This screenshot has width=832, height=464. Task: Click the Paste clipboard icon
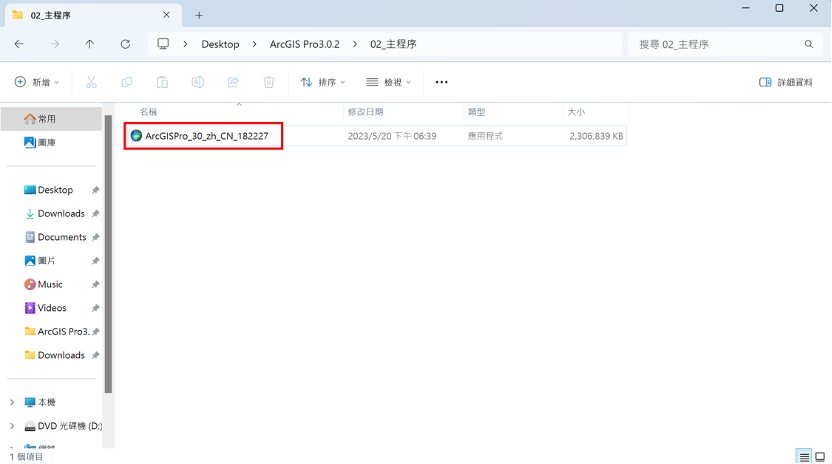point(162,82)
